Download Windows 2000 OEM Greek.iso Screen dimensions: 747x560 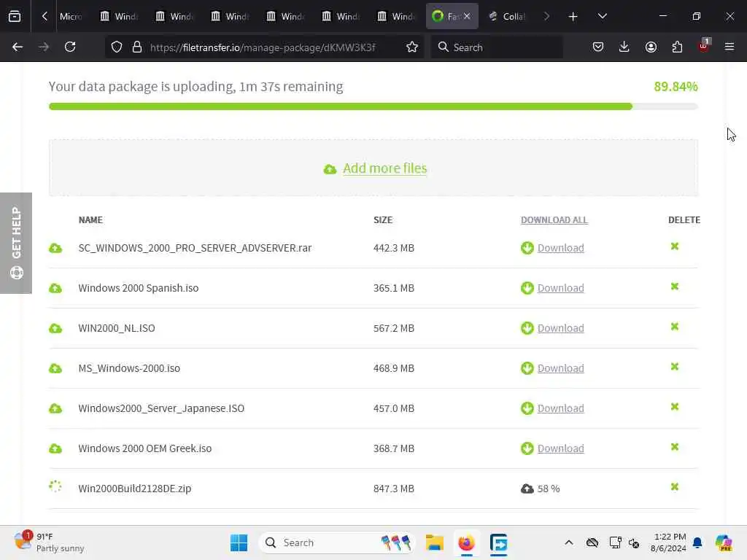pyautogui.click(x=560, y=448)
